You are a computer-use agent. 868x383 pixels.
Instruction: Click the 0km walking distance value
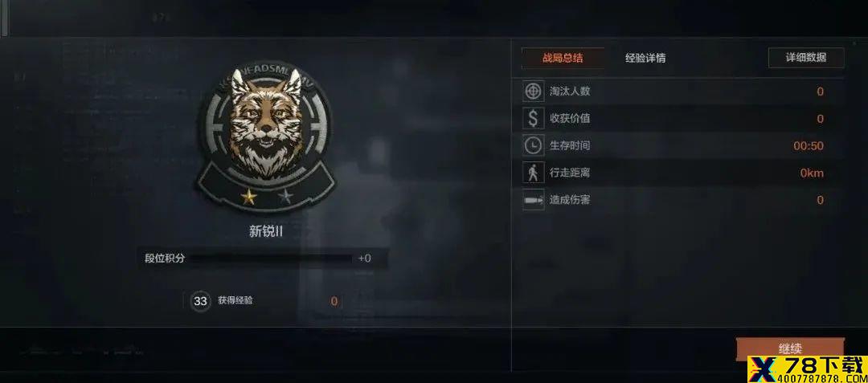click(812, 173)
